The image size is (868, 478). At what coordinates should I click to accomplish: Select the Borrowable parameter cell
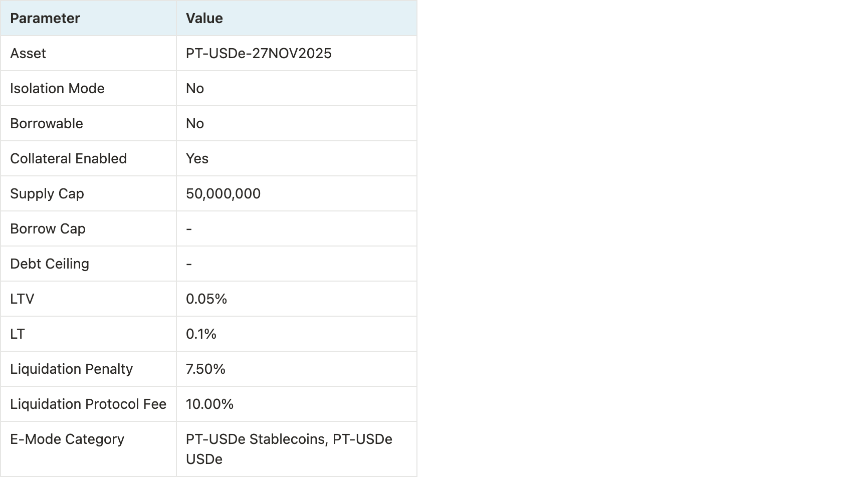pyautogui.click(x=47, y=124)
